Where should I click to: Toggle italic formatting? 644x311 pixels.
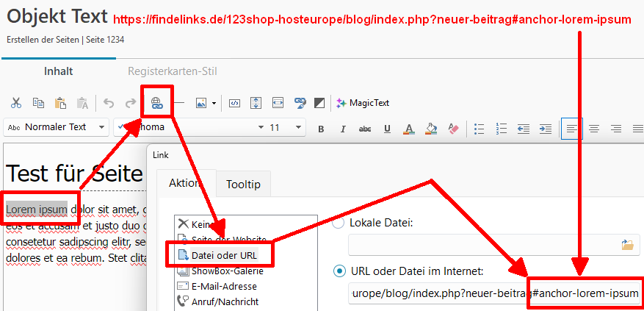[x=343, y=129]
